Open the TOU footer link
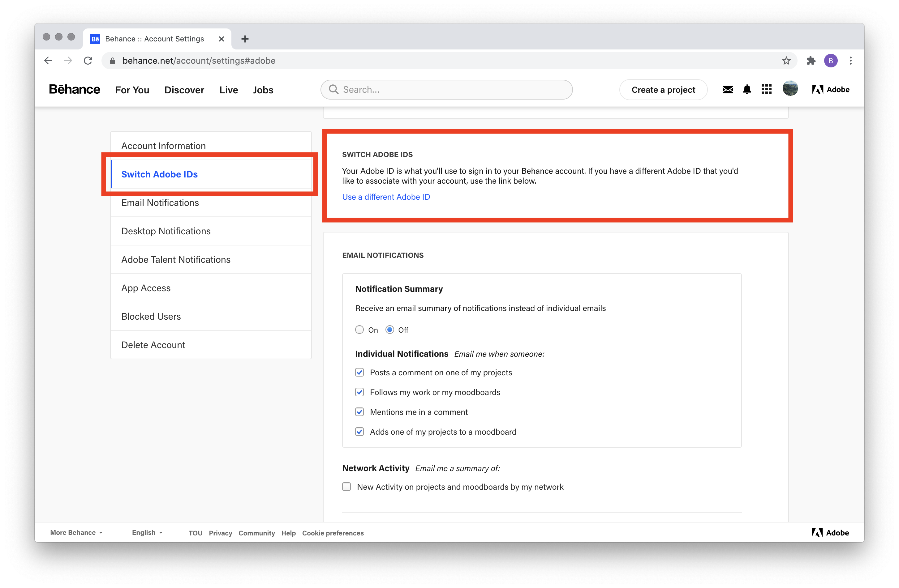Image resolution: width=899 pixels, height=588 pixels. tap(195, 533)
